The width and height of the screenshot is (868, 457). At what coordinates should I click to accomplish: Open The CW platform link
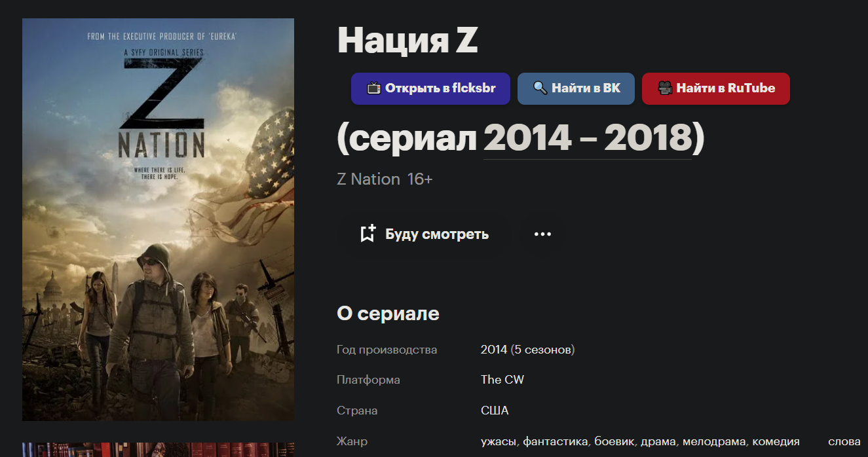pyautogui.click(x=502, y=380)
